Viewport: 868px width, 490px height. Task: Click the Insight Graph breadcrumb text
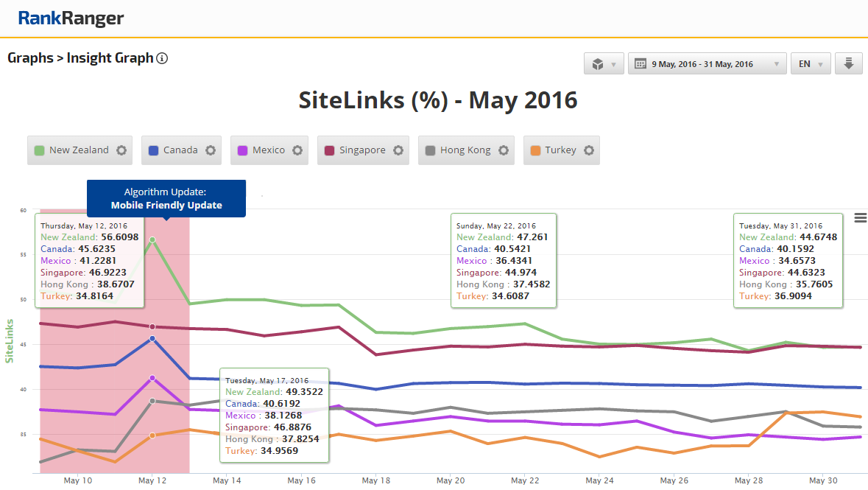click(110, 58)
